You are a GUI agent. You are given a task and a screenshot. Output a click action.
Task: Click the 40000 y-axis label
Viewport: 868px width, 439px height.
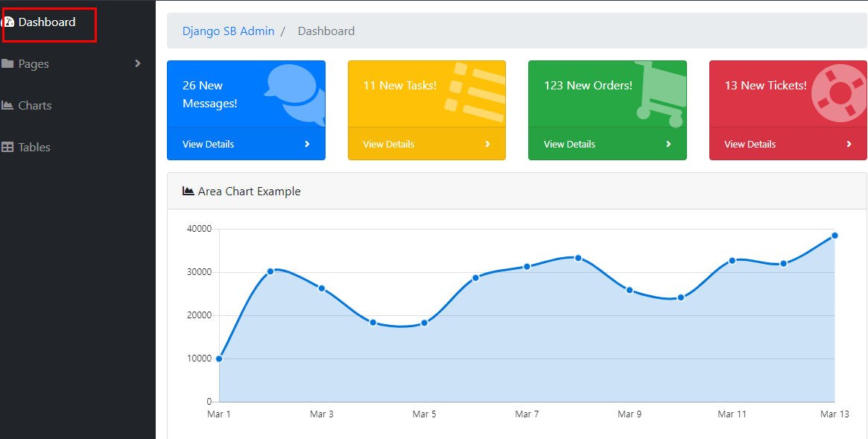coord(199,229)
